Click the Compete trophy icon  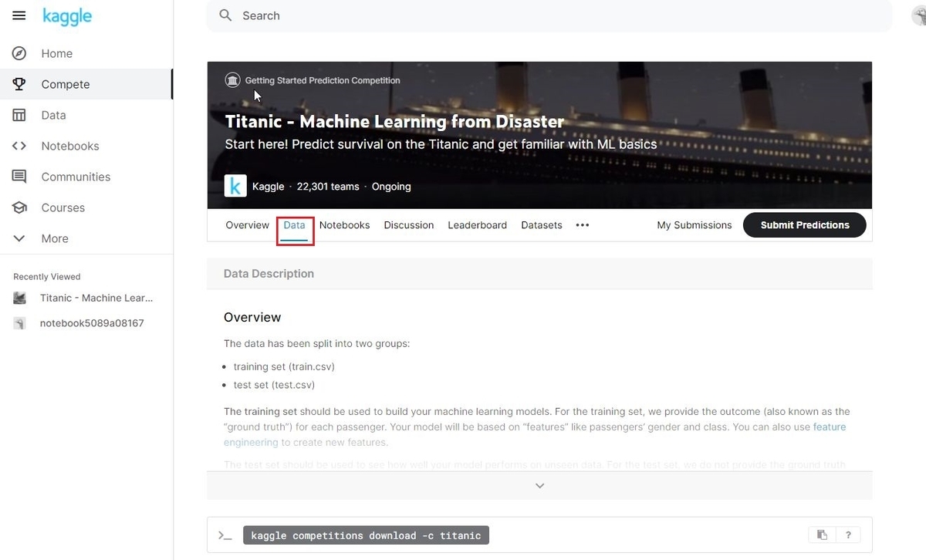pos(19,84)
